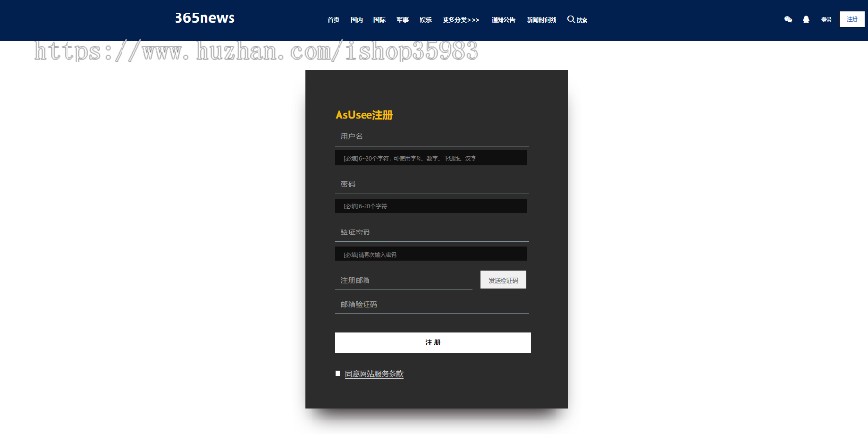Click the 注册邮箱 email input field
The width and height of the screenshot is (868, 434).
pyautogui.click(x=403, y=280)
